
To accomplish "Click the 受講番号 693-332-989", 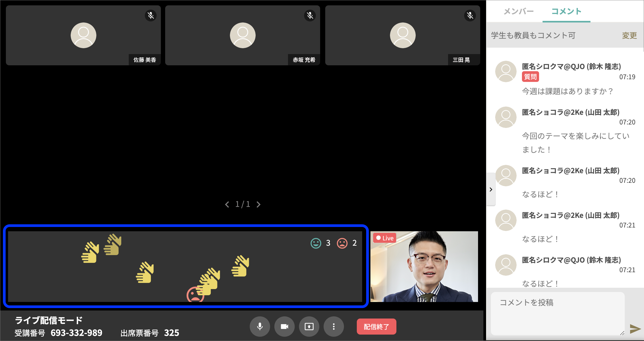I will (x=58, y=333).
